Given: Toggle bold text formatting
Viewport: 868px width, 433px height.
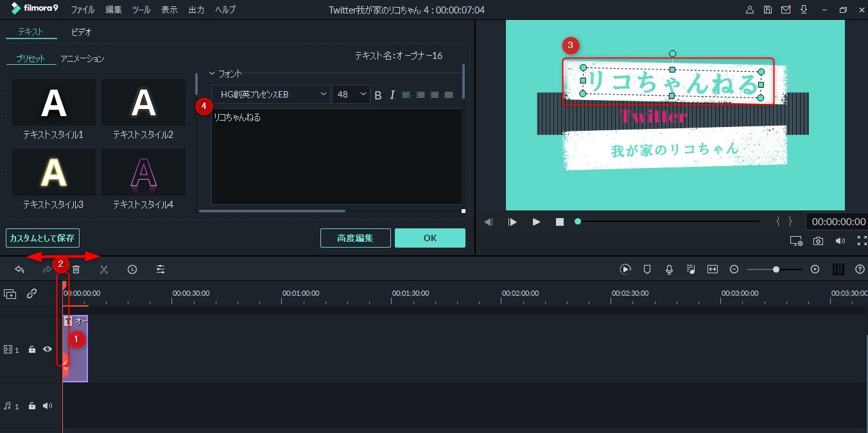Looking at the screenshot, I should tap(378, 95).
